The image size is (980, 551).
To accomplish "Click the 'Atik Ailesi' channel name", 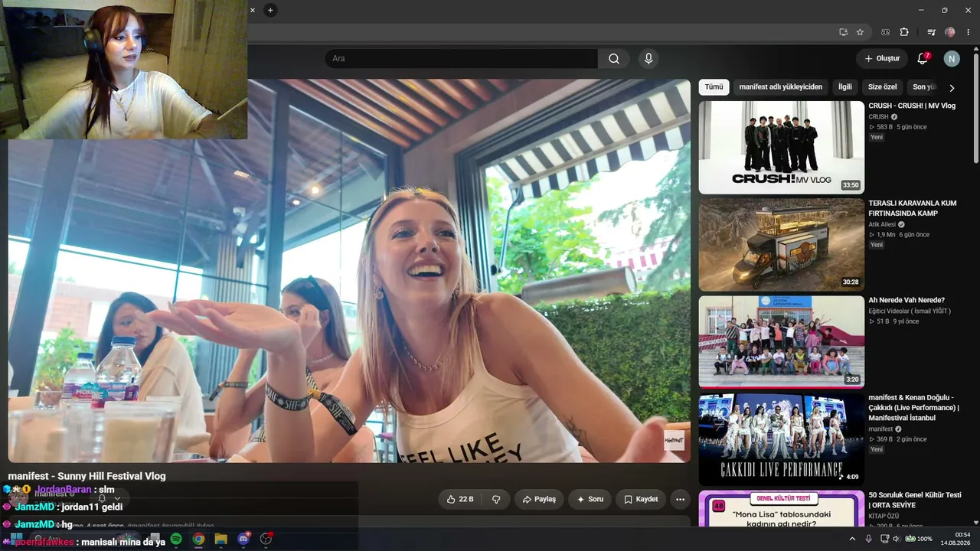I will tap(883, 224).
